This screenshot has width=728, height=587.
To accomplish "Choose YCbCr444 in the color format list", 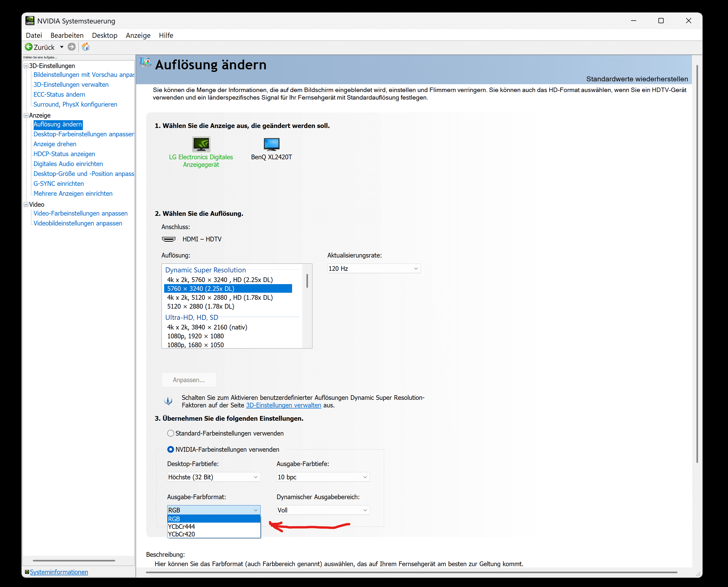I will click(214, 527).
